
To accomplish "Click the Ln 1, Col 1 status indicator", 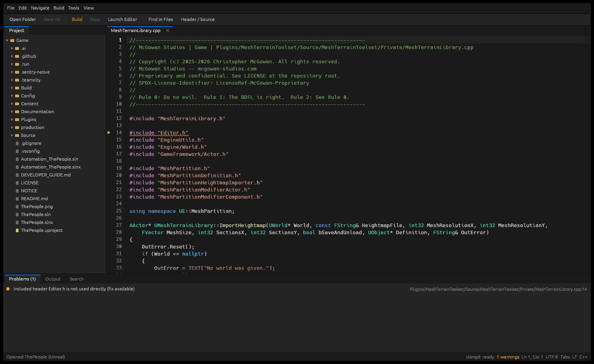I will coord(532,357).
